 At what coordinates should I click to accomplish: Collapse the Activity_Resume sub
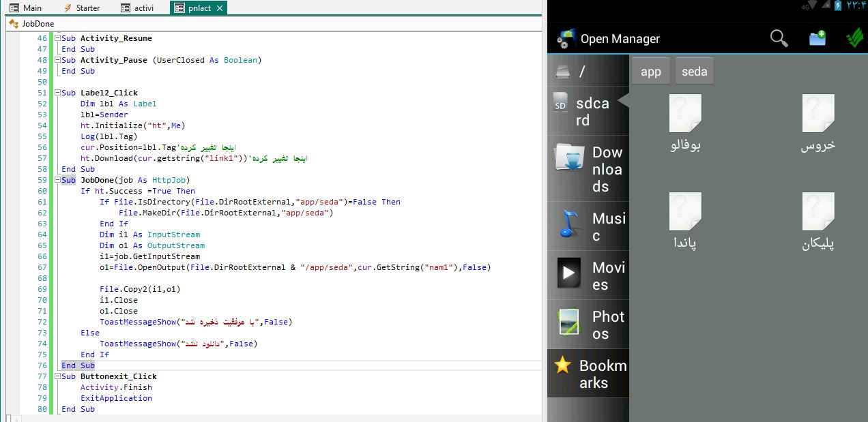(57, 38)
